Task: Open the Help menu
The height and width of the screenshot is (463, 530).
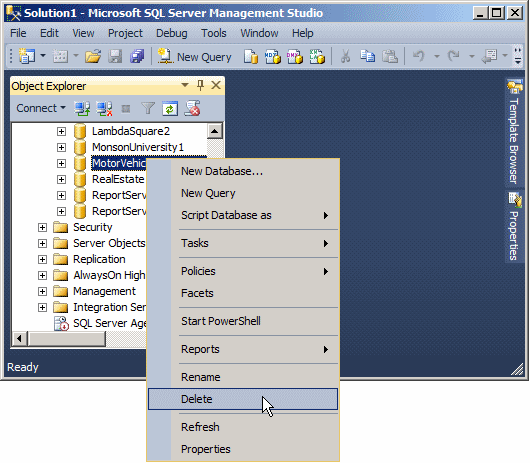Action: click(303, 33)
